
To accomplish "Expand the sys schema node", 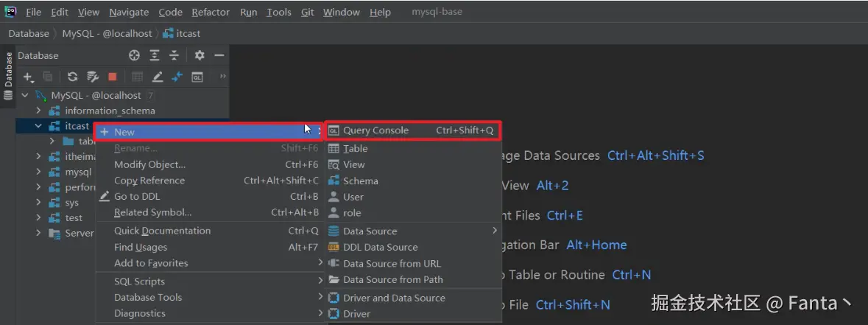I will tap(38, 203).
